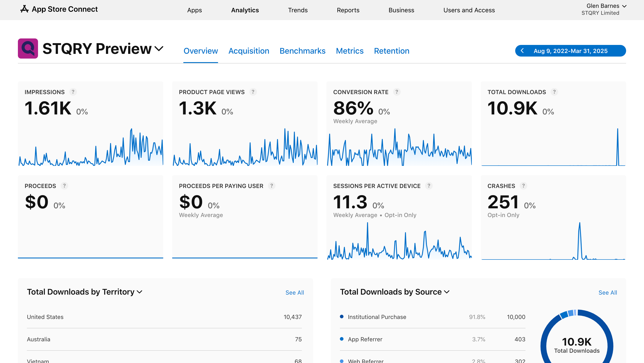This screenshot has width=644, height=363.
Task: Open the Aug 9, 2022-Mar 31, 2025 date picker
Action: [x=570, y=51]
